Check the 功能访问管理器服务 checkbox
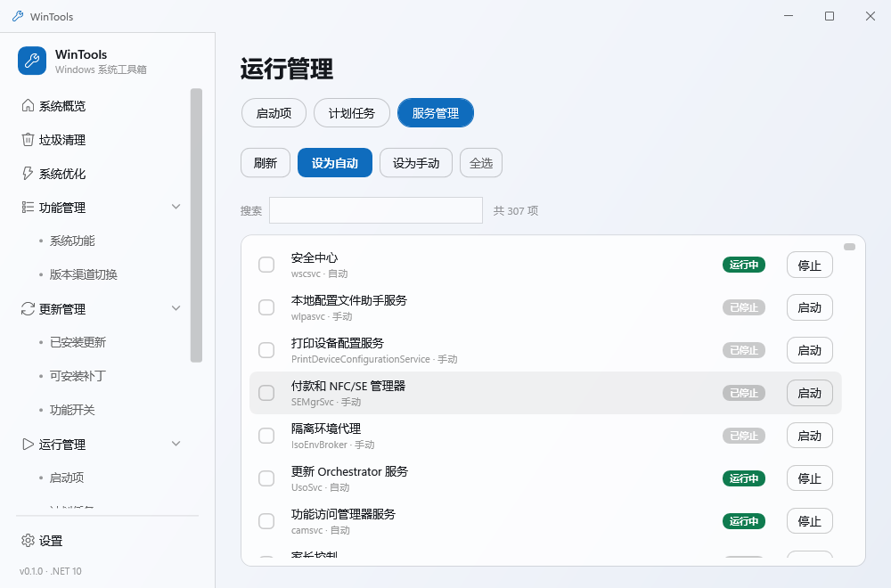 [x=266, y=521]
